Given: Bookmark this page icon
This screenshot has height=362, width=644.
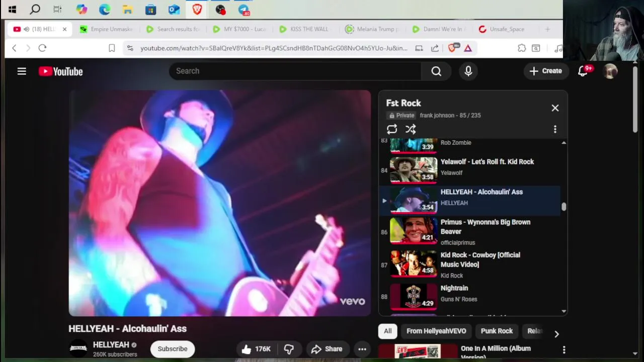Looking at the screenshot, I should click(x=112, y=48).
